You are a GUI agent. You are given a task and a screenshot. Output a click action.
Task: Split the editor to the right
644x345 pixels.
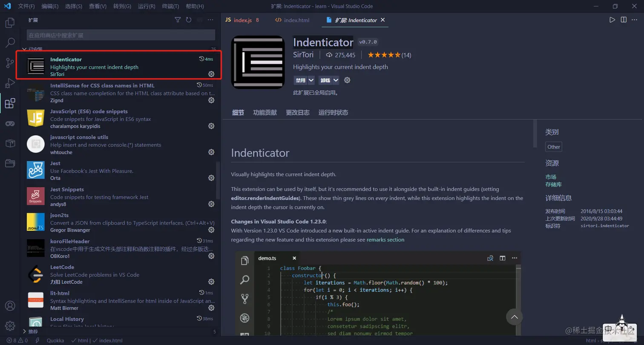(x=624, y=20)
